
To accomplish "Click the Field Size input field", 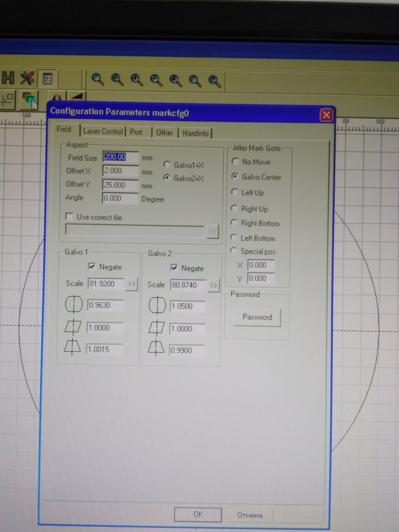I will point(121,157).
